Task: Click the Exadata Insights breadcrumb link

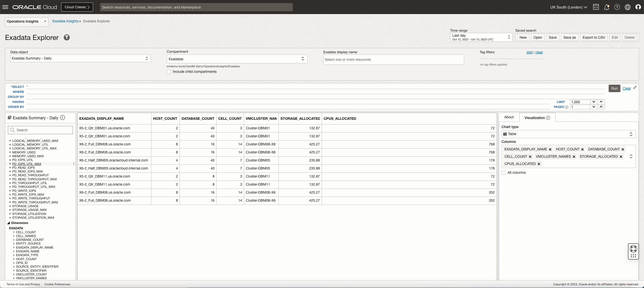Action: pyautogui.click(x=65, y=21)
